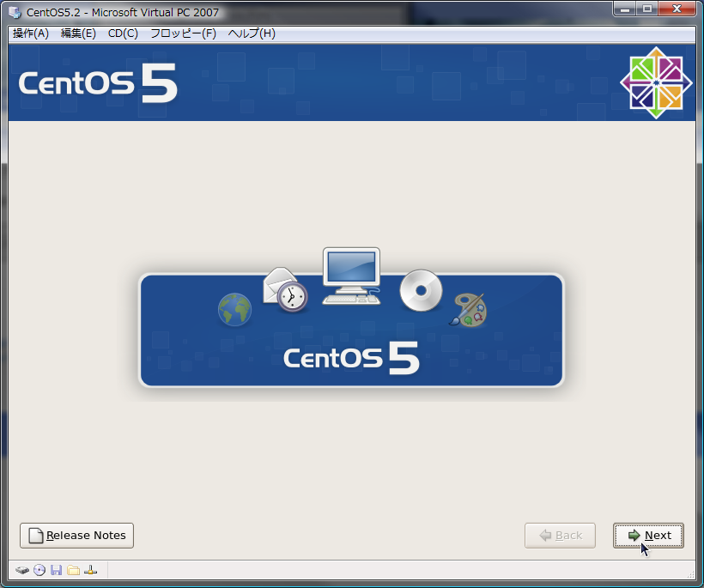
Task: Click the hard disk status icon
Action: click(22, 571)
